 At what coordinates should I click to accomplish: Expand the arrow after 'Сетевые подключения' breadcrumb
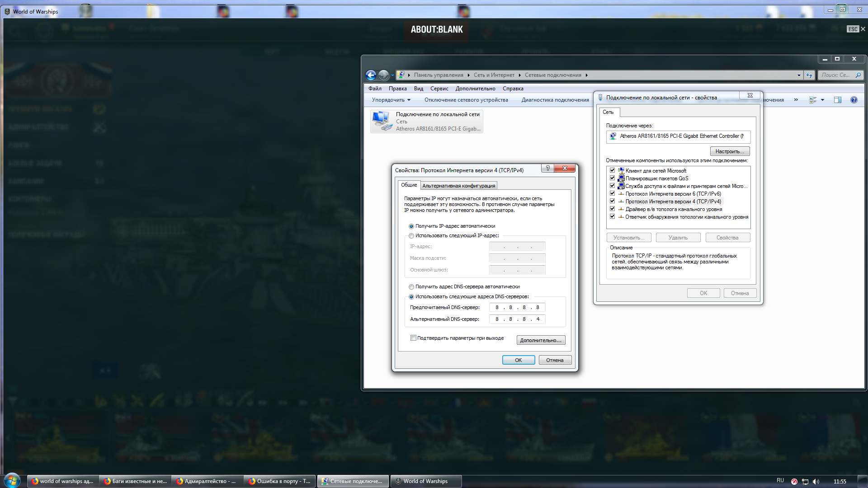click(x=586, y=75)
